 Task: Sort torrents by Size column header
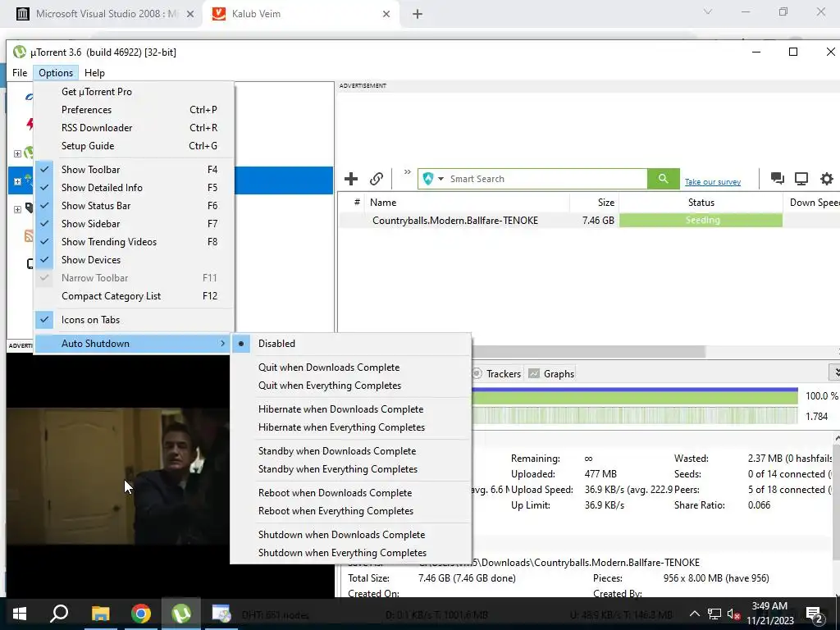595,203
